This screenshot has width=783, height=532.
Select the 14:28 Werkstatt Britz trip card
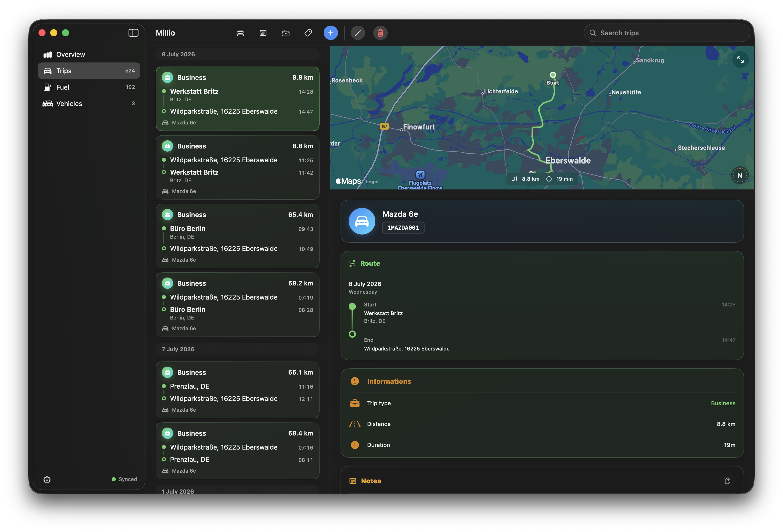(x=237, y=99)
